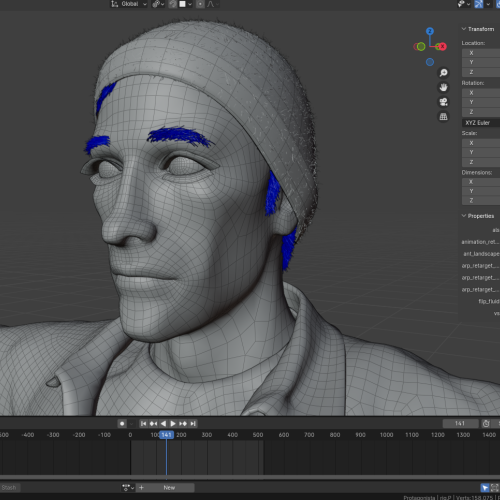Click the animation_ret... custom property

[x=480, y=242]
